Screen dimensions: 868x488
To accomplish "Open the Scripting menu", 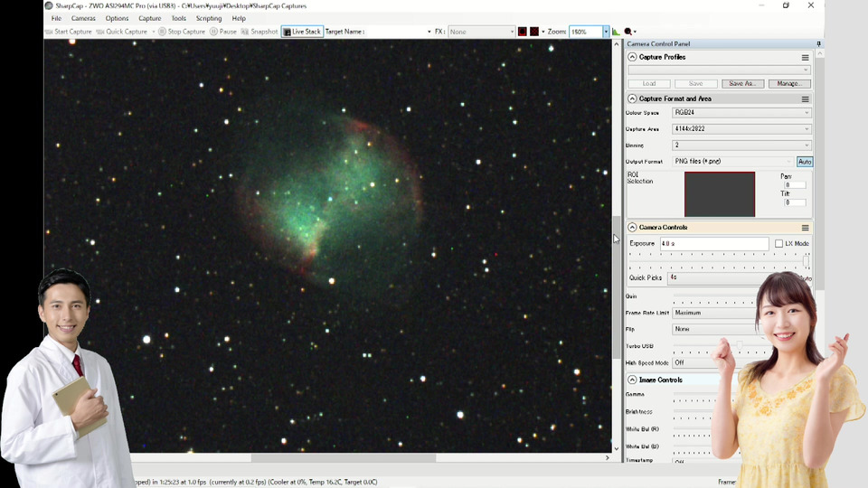I will (208, 18).
